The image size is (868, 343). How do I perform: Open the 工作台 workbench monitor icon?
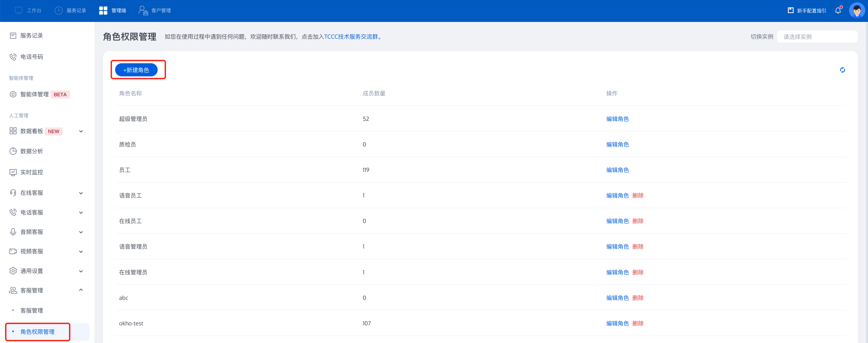(x=19, y=10)
